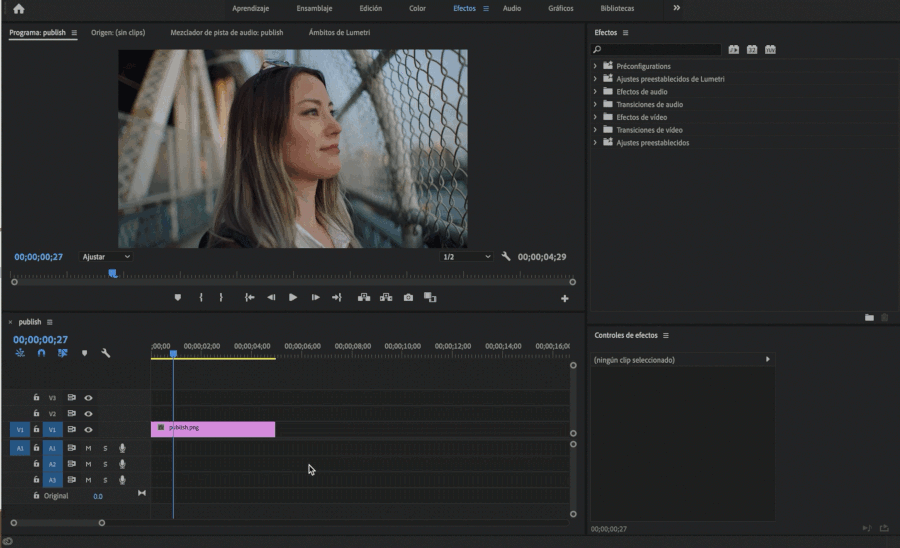Expand the Efectos de vídeo folder
The width and height of the screenshot is (900, 548).
tap(595, 116)
